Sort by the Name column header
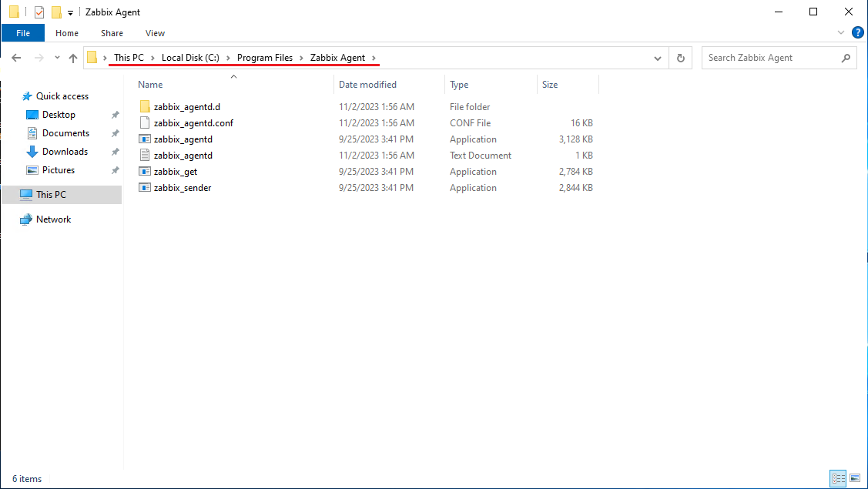The image size is (868, 489). pyautogui.click(x=151, y=85)
